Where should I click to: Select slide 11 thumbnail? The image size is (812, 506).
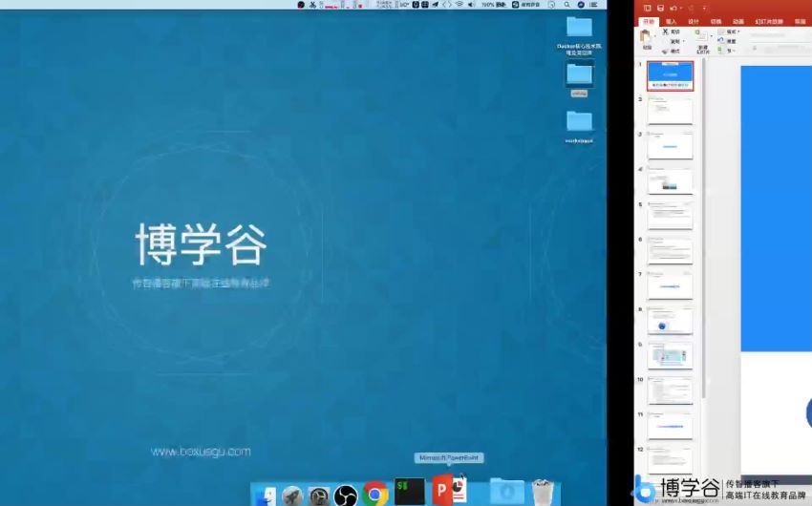(670, 427)
